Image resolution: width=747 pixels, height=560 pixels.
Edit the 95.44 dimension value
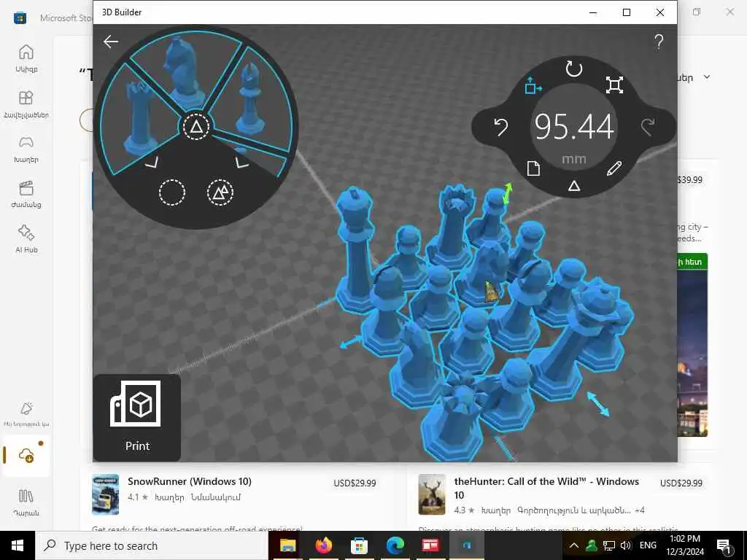pyautogui.click(x=573, y=127)
